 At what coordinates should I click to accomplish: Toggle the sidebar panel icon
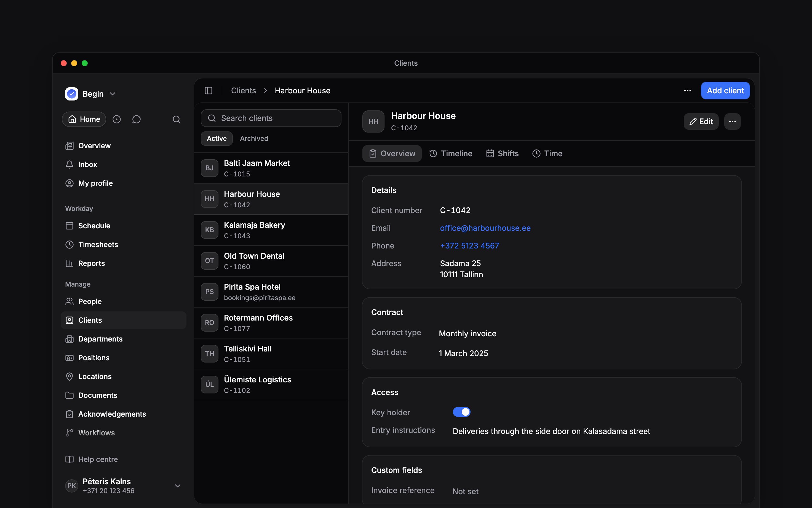point(208,91)
